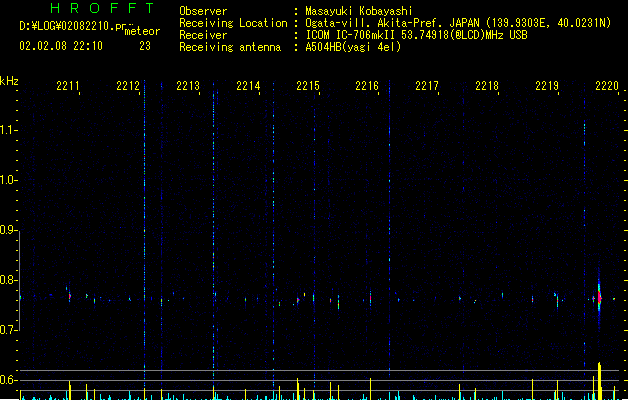Click the 2217 time marker
The image size is (629, 400).
[427, 86]
